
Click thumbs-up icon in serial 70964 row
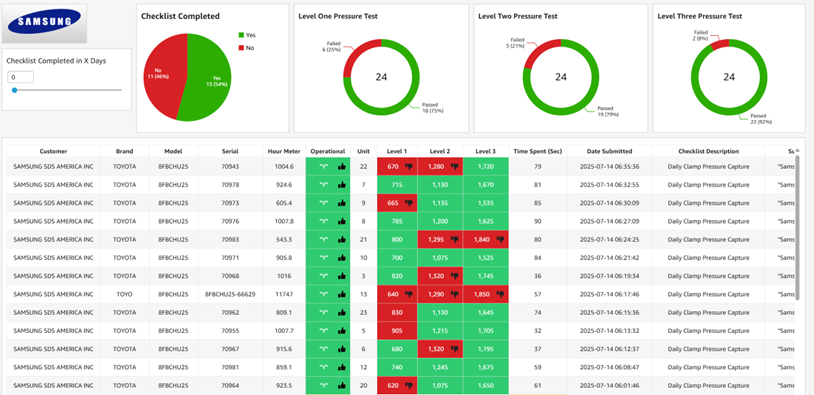(342, 386)
